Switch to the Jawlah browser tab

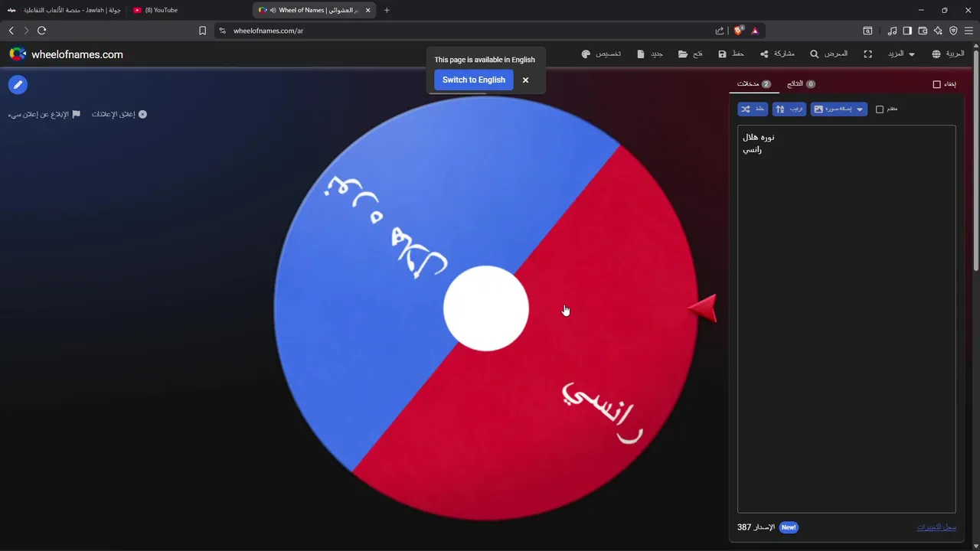[x=64, y=10]
